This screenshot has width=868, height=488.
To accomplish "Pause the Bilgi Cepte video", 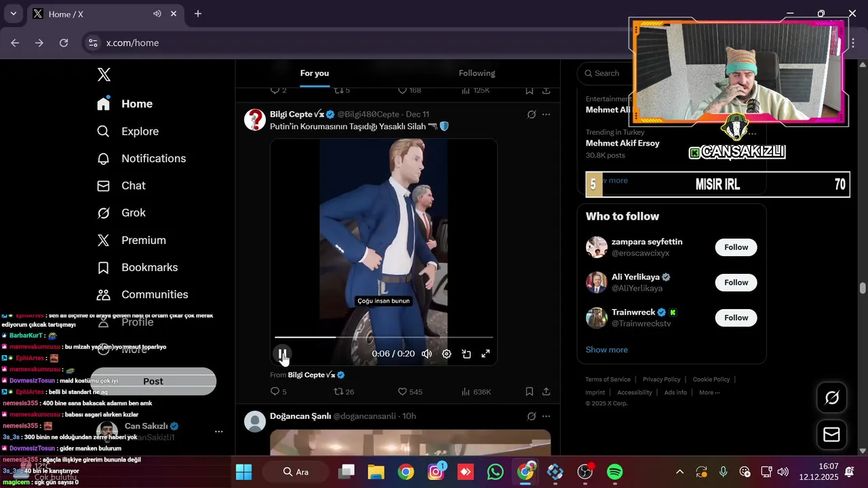I will pos(282,354).
